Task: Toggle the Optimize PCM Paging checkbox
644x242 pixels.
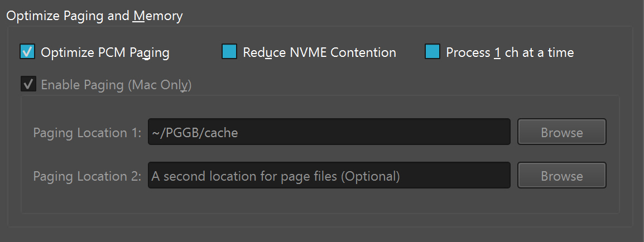Action: pyautogui.click(x=27, y=52)
